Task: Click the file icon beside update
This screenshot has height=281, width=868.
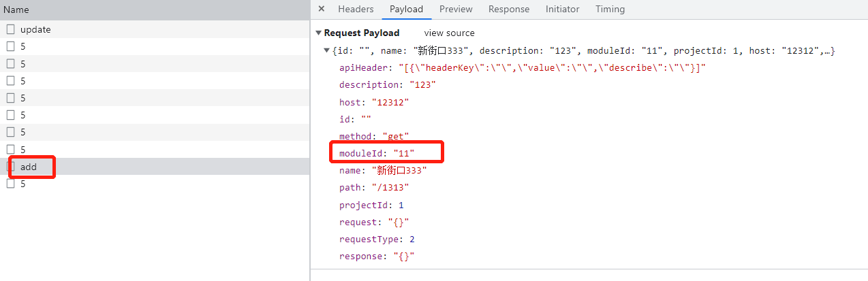Action: pyautogui.click(x=11, y=29)
